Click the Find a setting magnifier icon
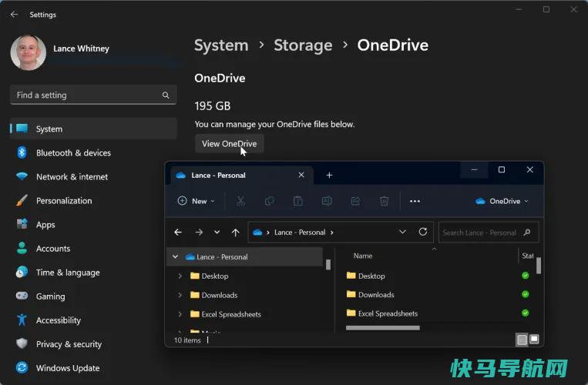Image resolution: width=588 pixels, height=385 pixels. pyautogui.click(x=166, y=95)
